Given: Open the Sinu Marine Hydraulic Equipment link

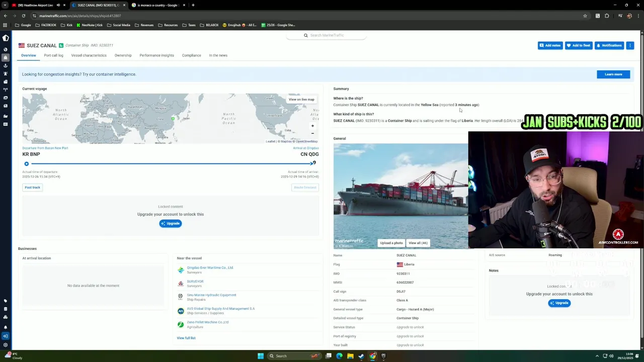Looking at the screenshot, I should pyautogui.click(x=211, y=295).
